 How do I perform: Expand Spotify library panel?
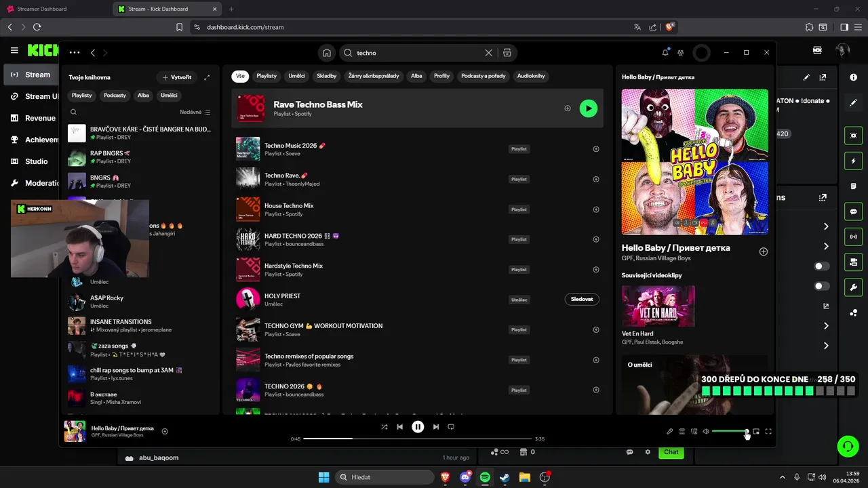click(x=207, y=77)
